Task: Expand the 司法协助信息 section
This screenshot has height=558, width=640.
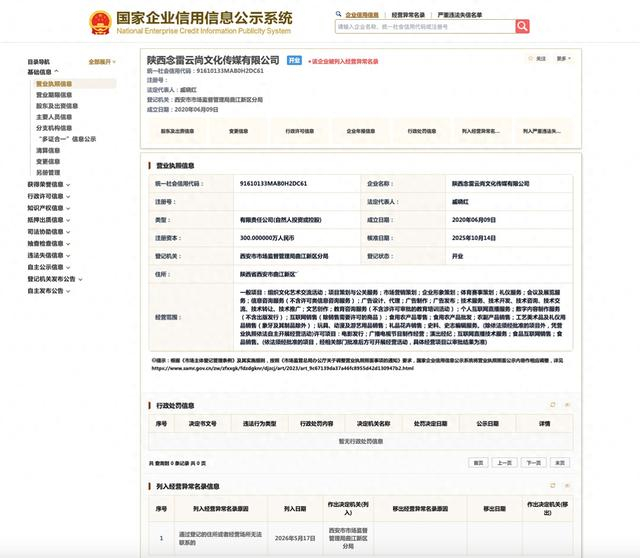Action: pyautogui.click(x=49, y=232)
